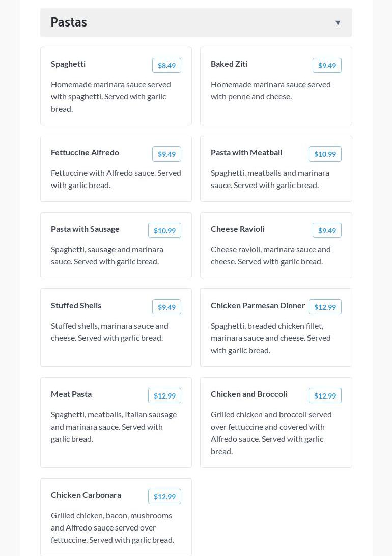
Task: Click Chicken and Broccoli $12.99 price
Action: (325, 395)
